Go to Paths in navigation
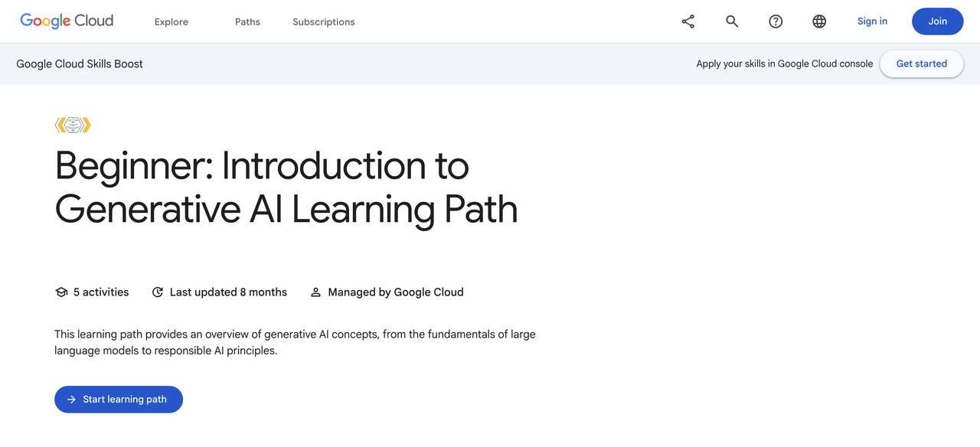This screenshot has width=980, height=447. click(x=247, y=21)
